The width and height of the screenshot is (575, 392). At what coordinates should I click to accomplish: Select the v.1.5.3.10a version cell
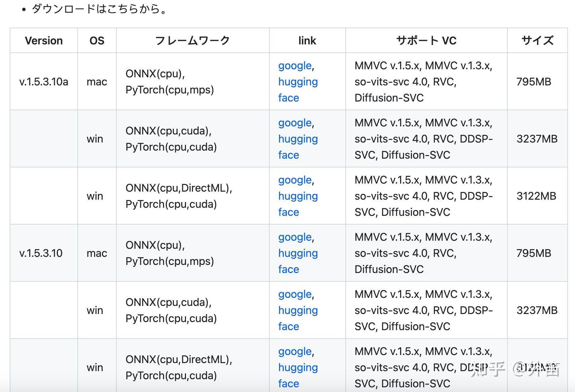coord(44,82)
